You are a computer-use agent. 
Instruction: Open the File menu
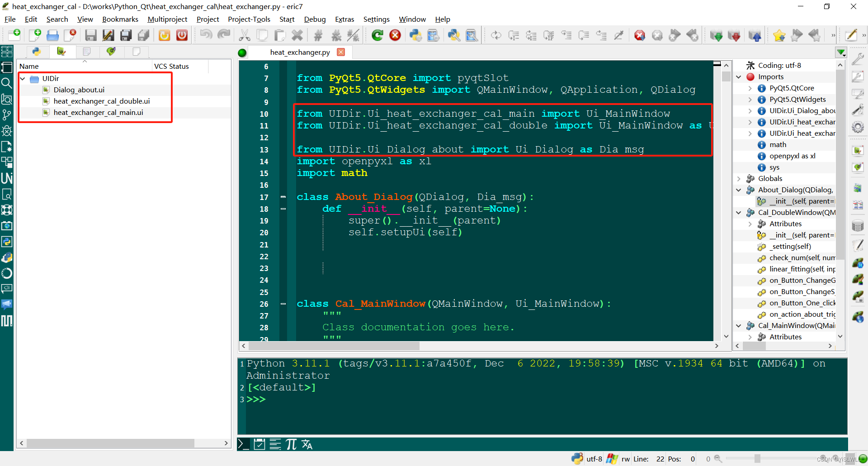(10, 19)
